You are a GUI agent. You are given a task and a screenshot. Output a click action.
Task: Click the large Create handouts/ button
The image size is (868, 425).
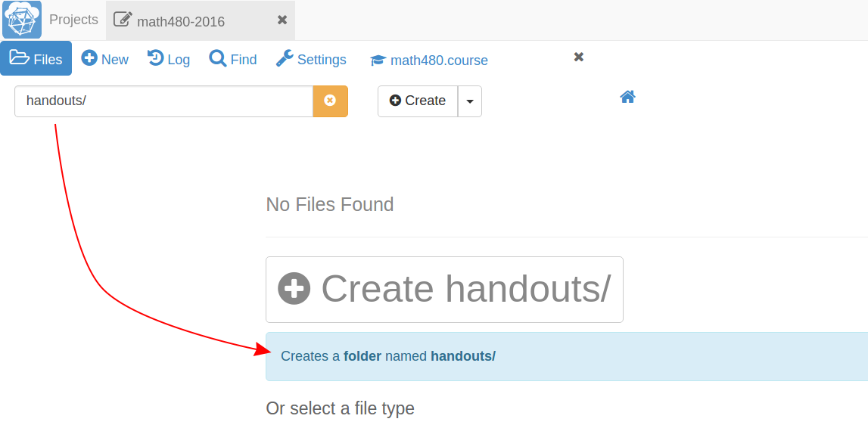pos(444,290)
